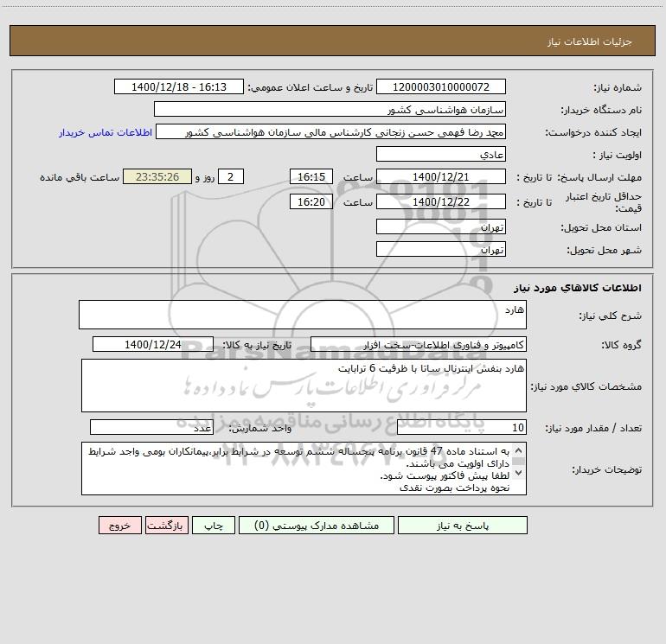Click the واحد شمارش field عدد
This screenshot has height=644, width=666.
click(x=151, y=428)
